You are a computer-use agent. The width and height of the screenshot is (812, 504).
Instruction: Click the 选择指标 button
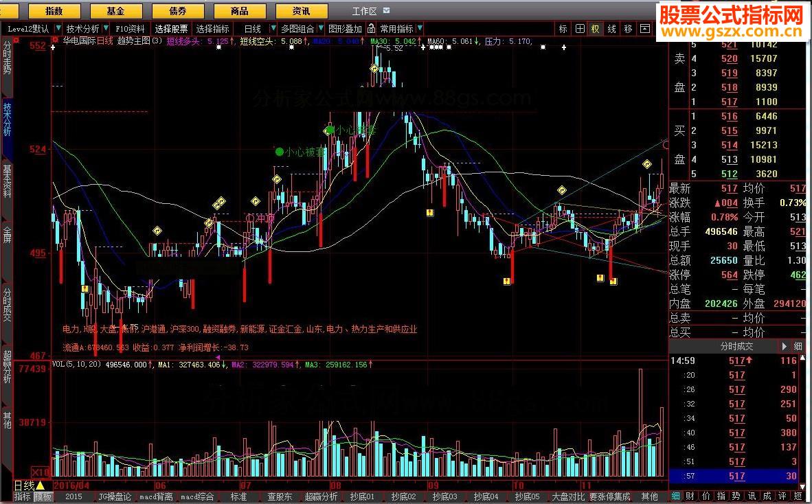pos(213,29)
